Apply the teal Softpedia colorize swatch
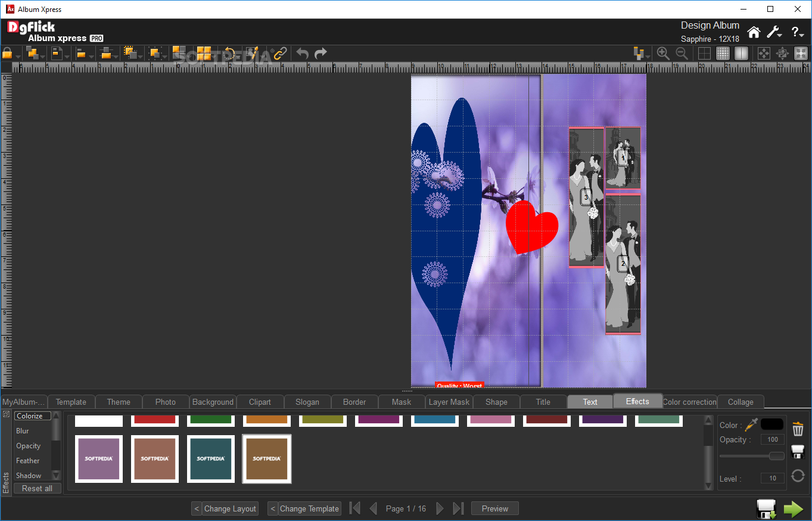 211,458
